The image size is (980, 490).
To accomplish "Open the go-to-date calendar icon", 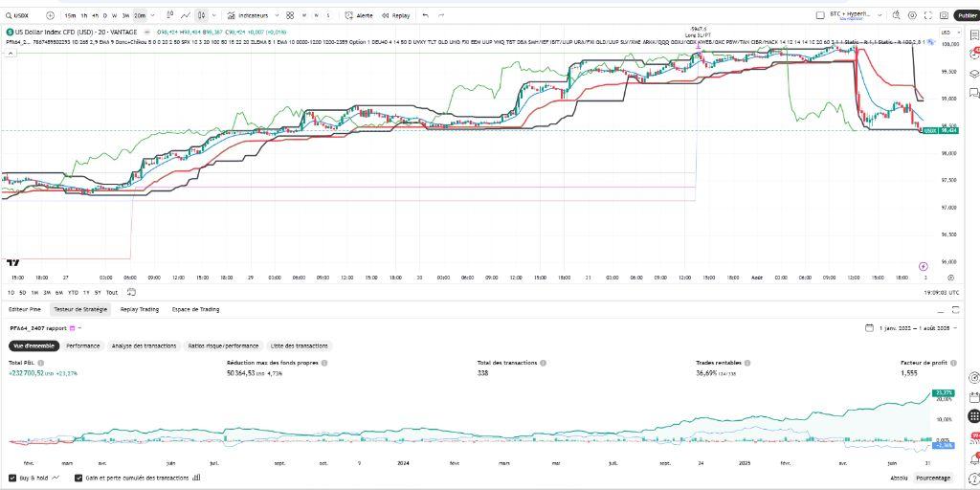I will point(130,292).
